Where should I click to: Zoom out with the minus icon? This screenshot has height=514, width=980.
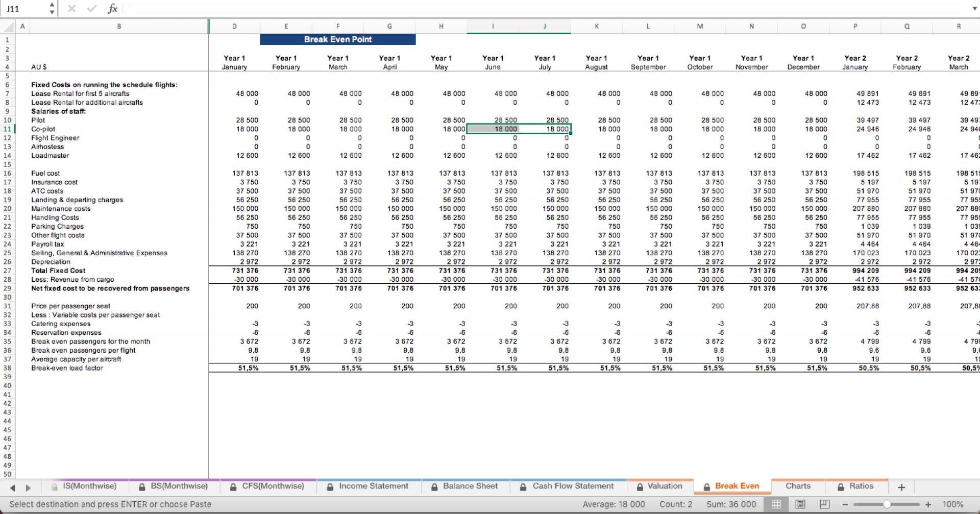845,504
